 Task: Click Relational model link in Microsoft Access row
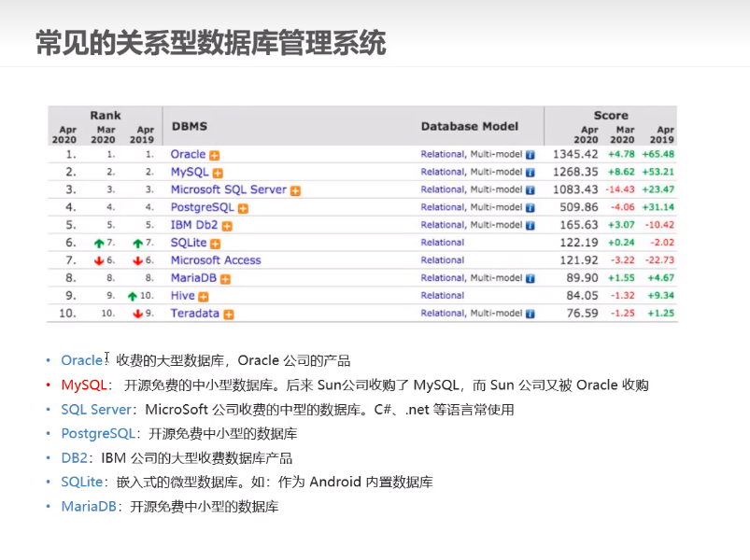click(443, 260)
